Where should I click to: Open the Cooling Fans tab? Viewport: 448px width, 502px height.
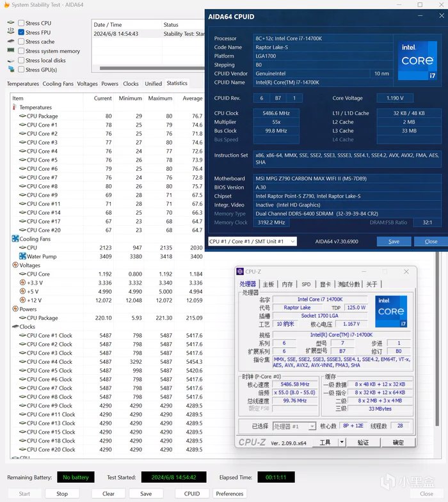pos(58,84)
